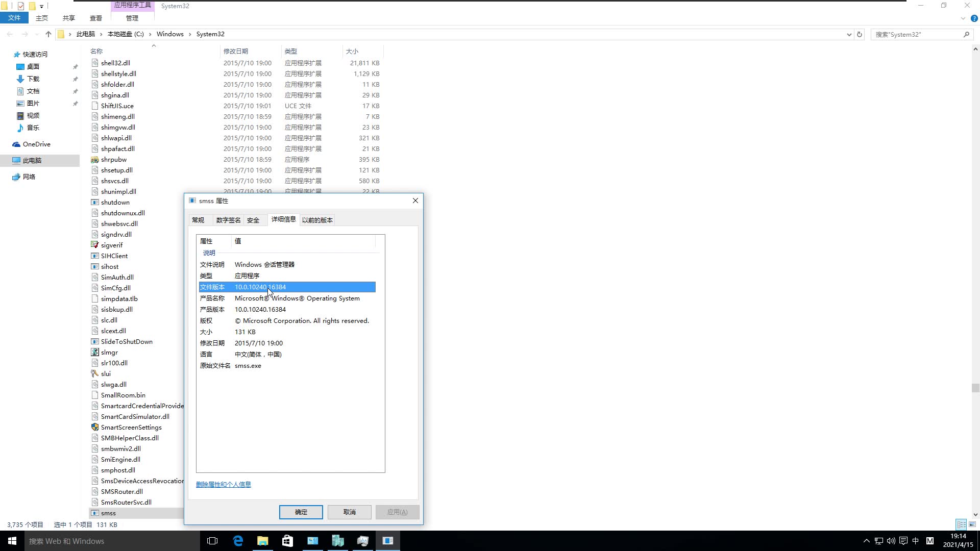Click the Cancel button in properties dialog

tap(350, 512)
